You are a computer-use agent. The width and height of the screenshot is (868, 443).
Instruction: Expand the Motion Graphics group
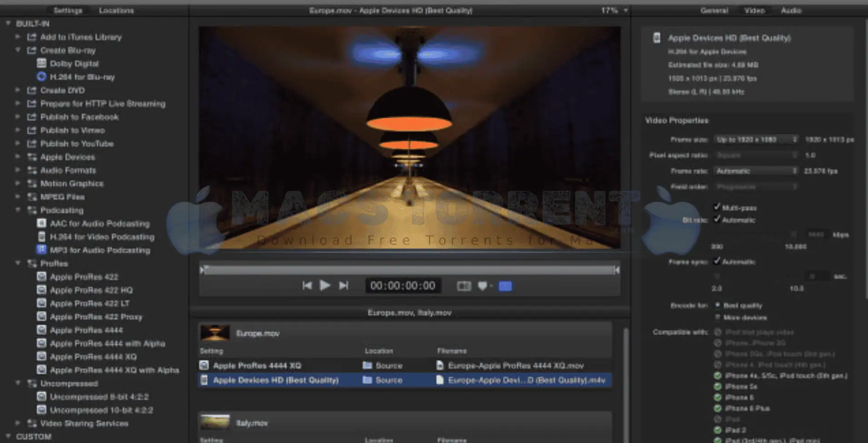(x=18, y=183)
